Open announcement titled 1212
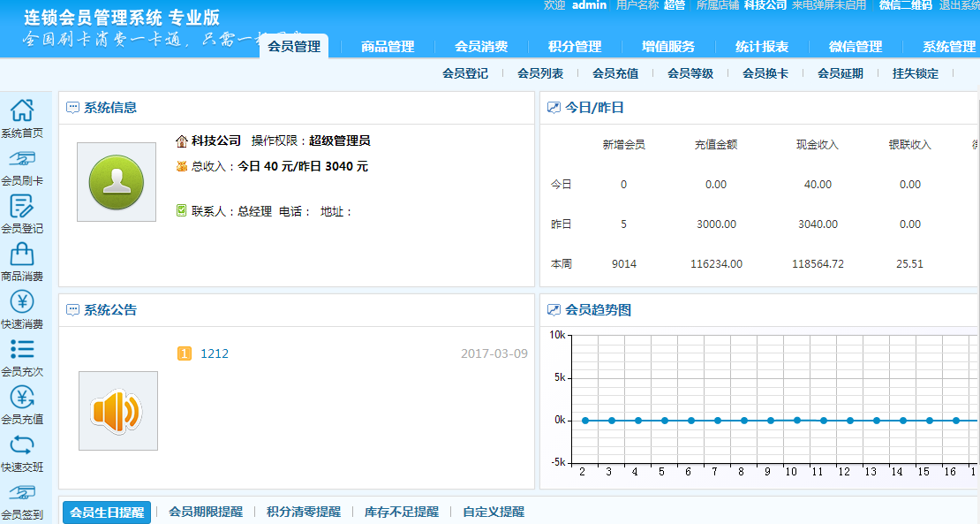 [x=215, y=354]
